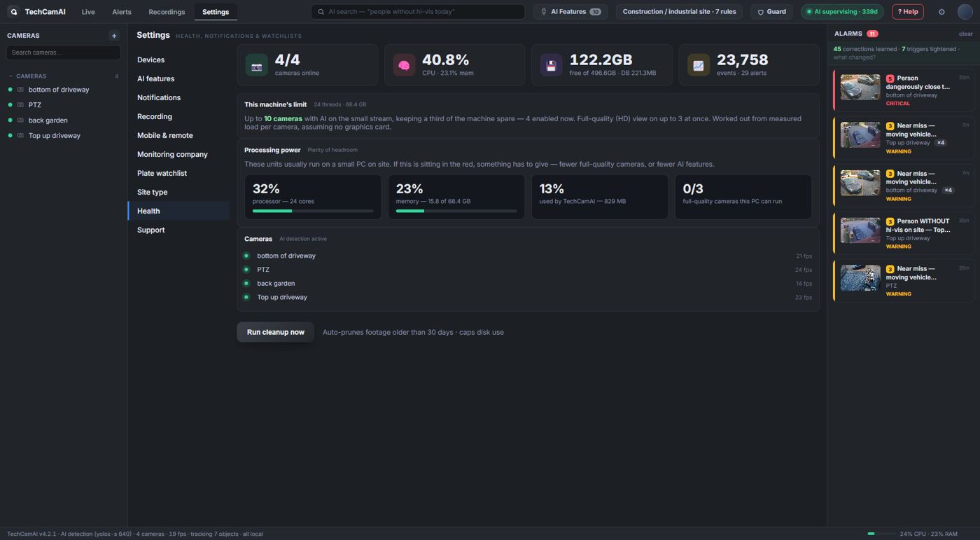Select the 'Top up driveway' row with 23 fps
Screen dimensions: 980x540
tap(528, 298)
